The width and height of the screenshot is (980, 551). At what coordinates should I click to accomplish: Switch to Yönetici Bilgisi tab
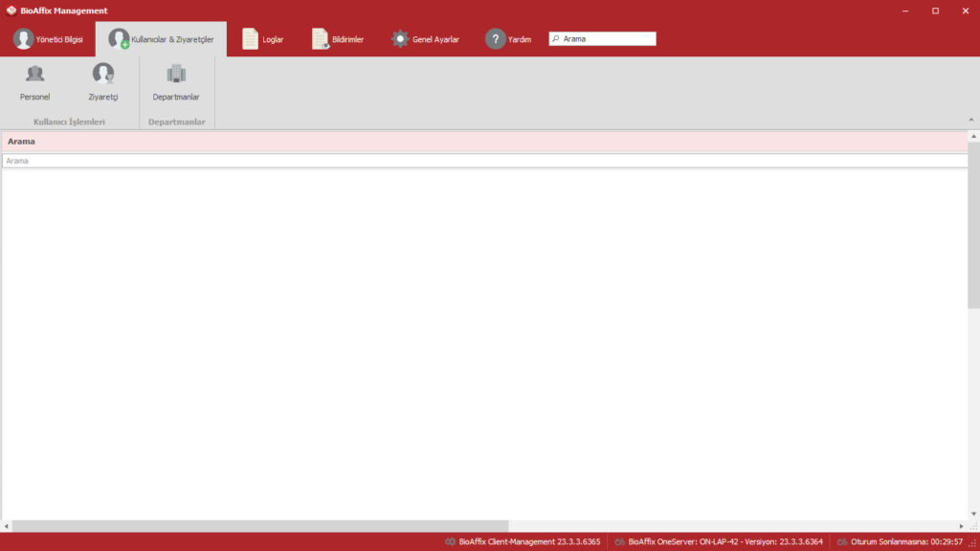pyautogui.click(x=48, y=38)
